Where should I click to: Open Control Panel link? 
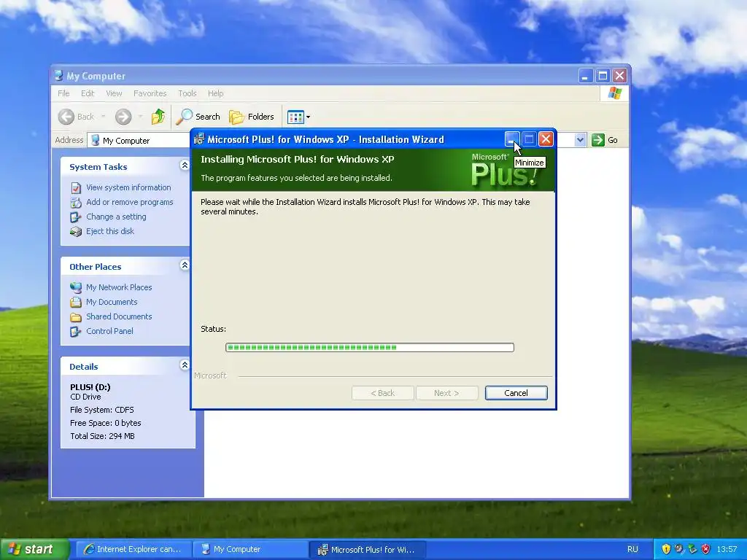click(109, 331)
